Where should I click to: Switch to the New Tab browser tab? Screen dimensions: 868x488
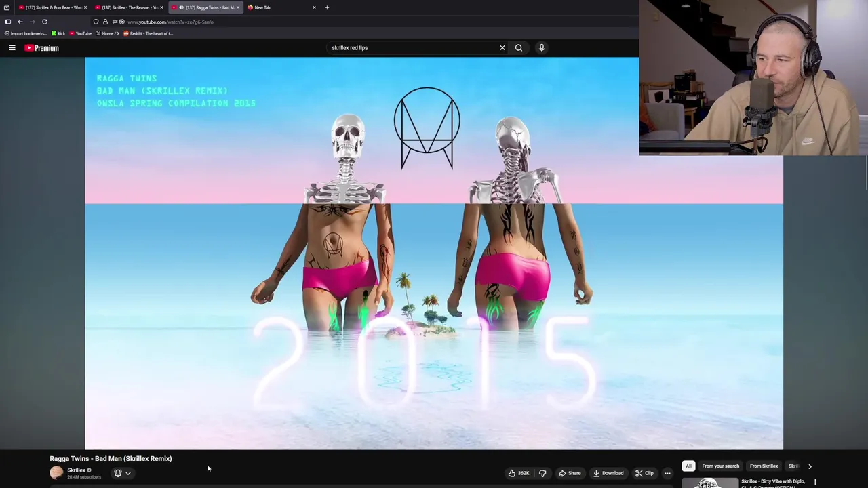(281, 7)
